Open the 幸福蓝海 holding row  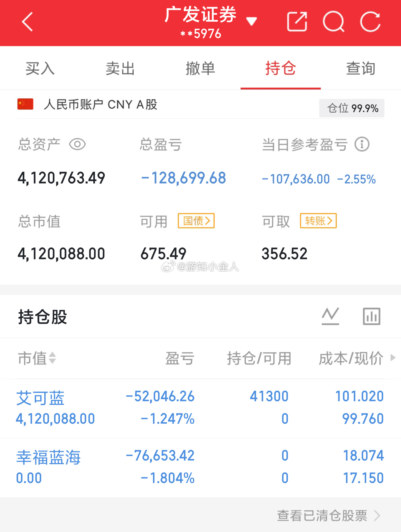[x=200, y=468]
